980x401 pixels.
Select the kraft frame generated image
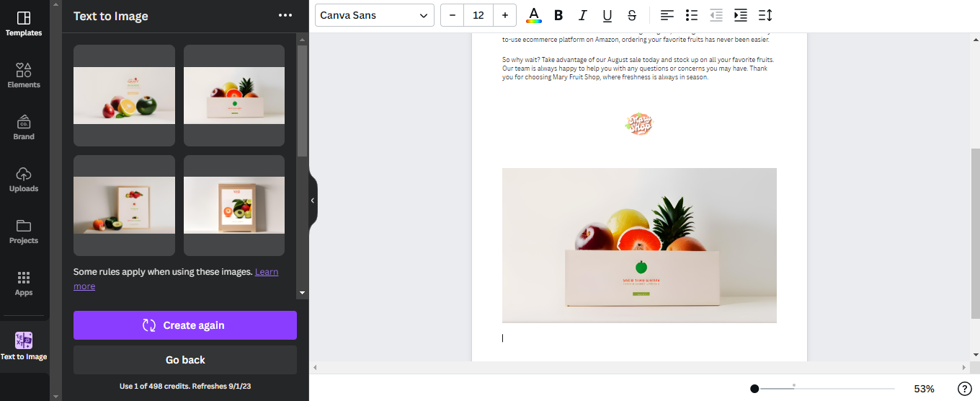tap(234, 206)
